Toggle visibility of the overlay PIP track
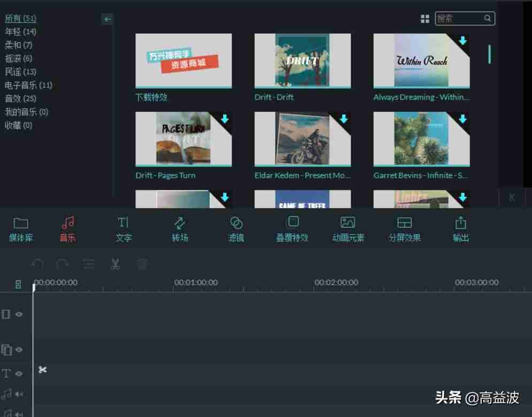This screenshot has height=417, width=532. pyautogui.click(x=19, y=350)
